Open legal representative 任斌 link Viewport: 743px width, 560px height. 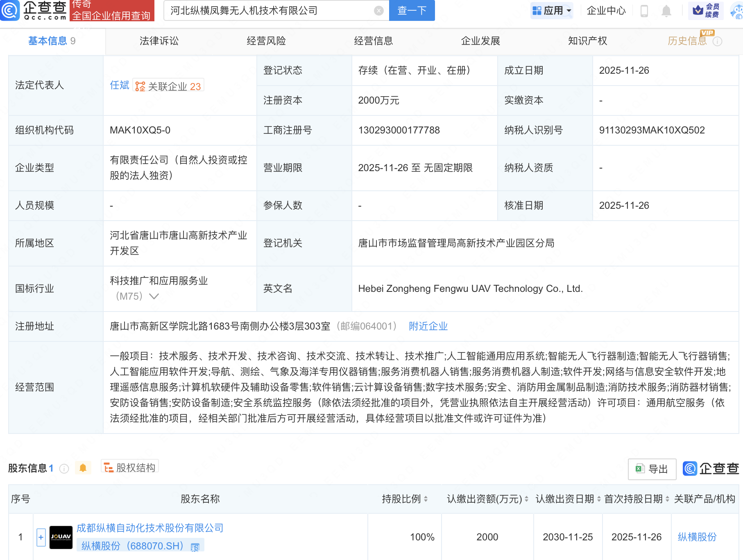[119, 85]
